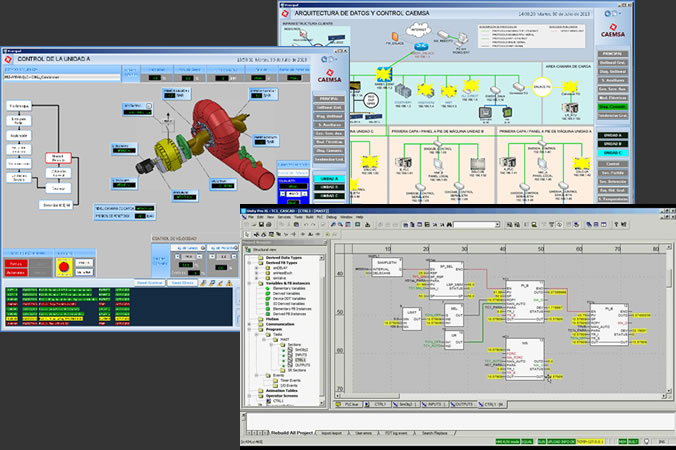Collapse the Variables & FB instances node
Image resolution: width=676 pixels, height=450 pixels.
coord(250,283)
